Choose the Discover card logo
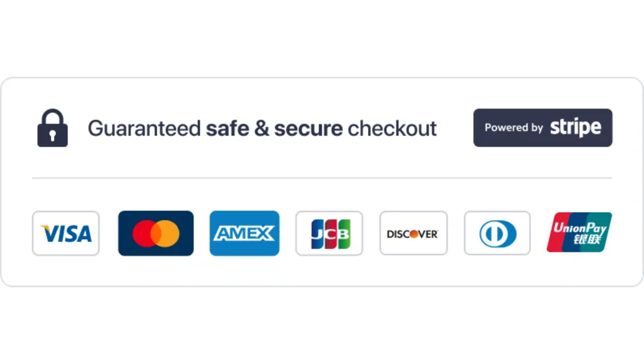 tap(413, 233)
